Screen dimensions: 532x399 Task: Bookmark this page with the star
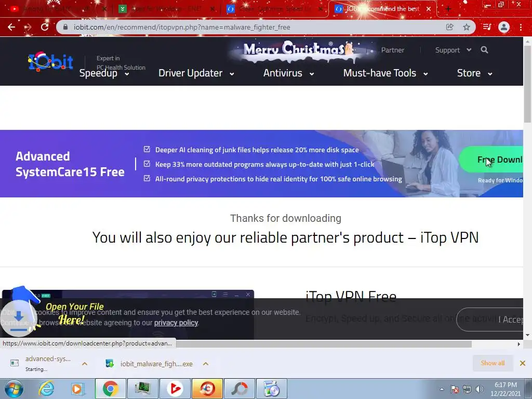[x=467, y=27]
